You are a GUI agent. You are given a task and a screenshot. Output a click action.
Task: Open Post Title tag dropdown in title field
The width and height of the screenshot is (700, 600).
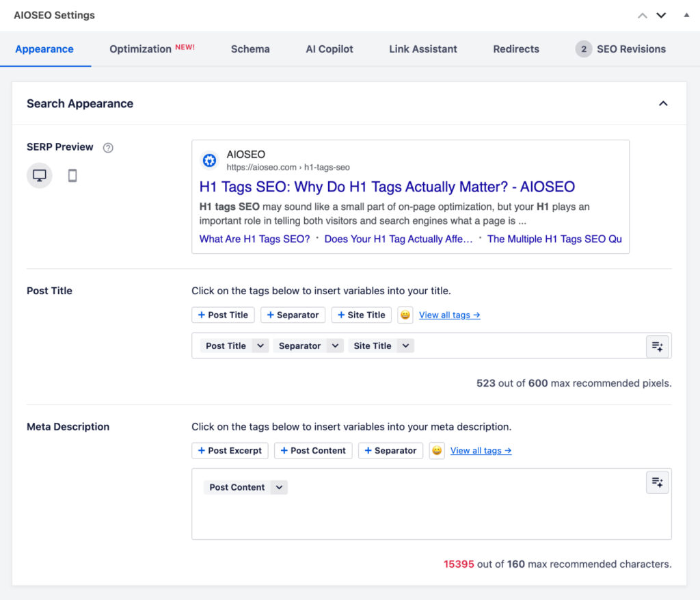[260, 345]
